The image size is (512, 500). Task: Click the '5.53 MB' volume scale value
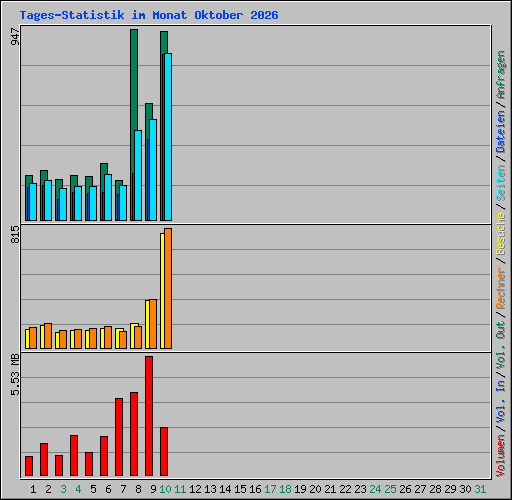point(15,375)
